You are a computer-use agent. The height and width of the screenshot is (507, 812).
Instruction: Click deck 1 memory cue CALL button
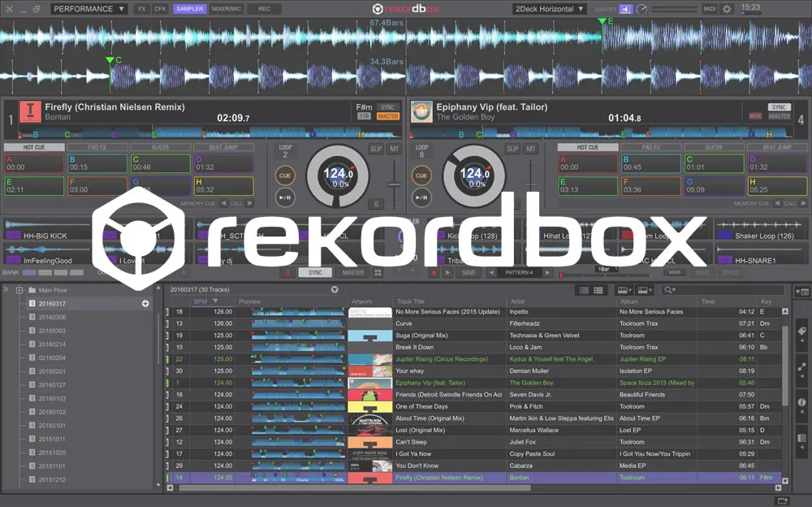236,204
